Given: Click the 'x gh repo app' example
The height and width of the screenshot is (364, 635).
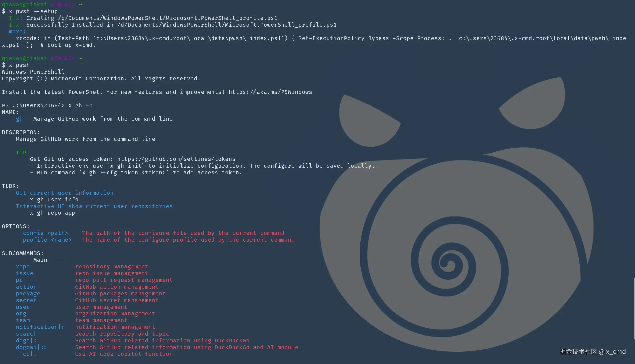Looking at the screenshot, I should pos(52,213).
